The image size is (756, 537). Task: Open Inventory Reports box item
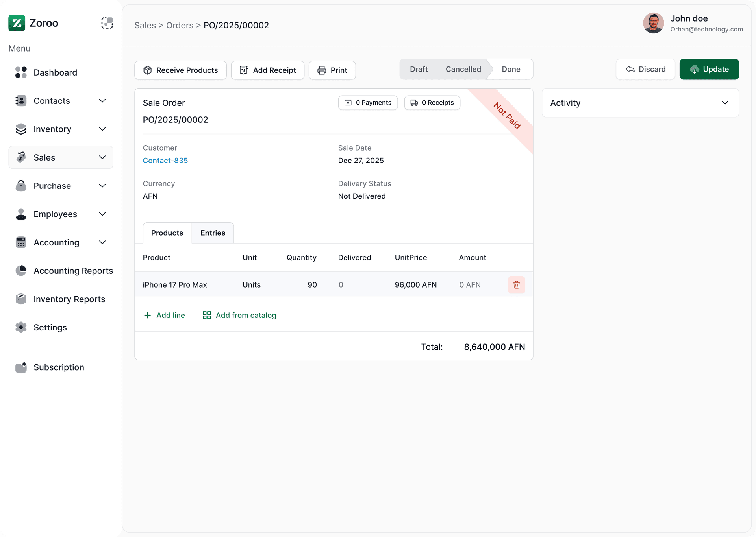[69, 299]
